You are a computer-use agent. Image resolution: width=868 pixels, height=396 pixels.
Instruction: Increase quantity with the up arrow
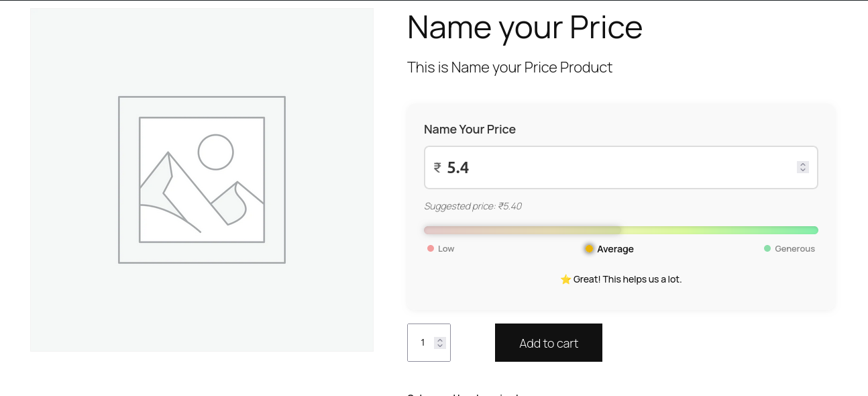[440, 340]
